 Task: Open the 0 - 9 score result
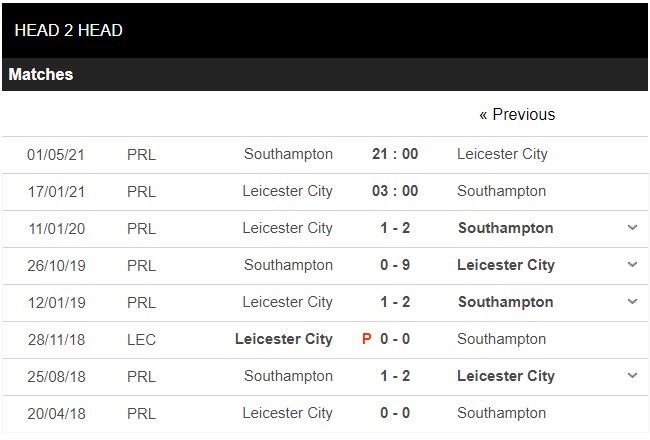(395, 265)
